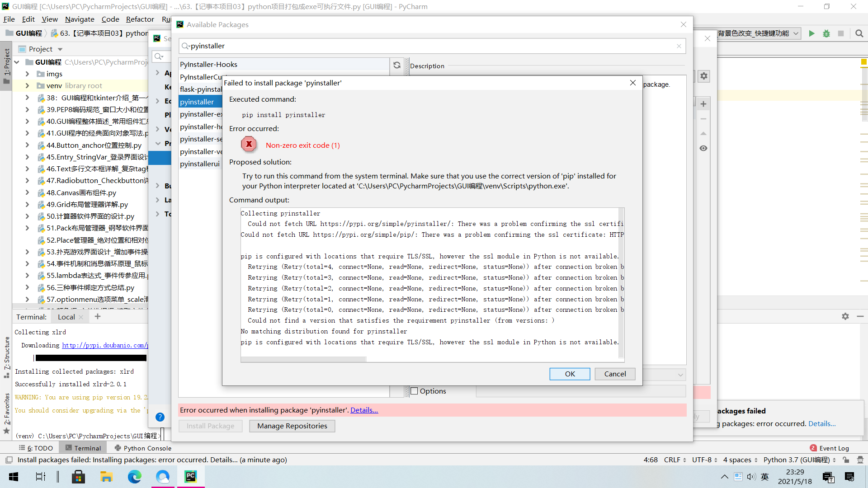Open Python 3.7 interpreter selector
Image resolution: width=868 pixels, height=488 pixels.
tap(799, 460)
